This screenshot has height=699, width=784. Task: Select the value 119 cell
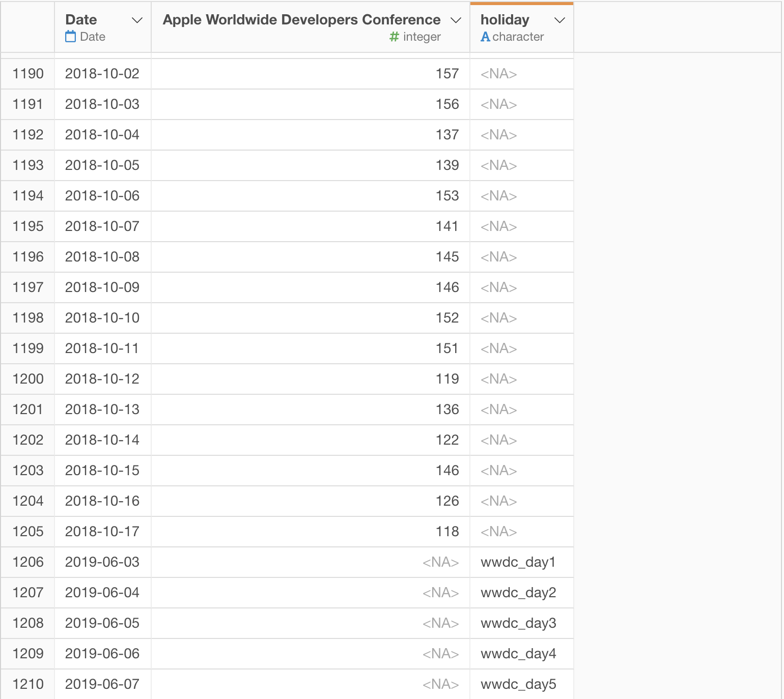(447, 379)
